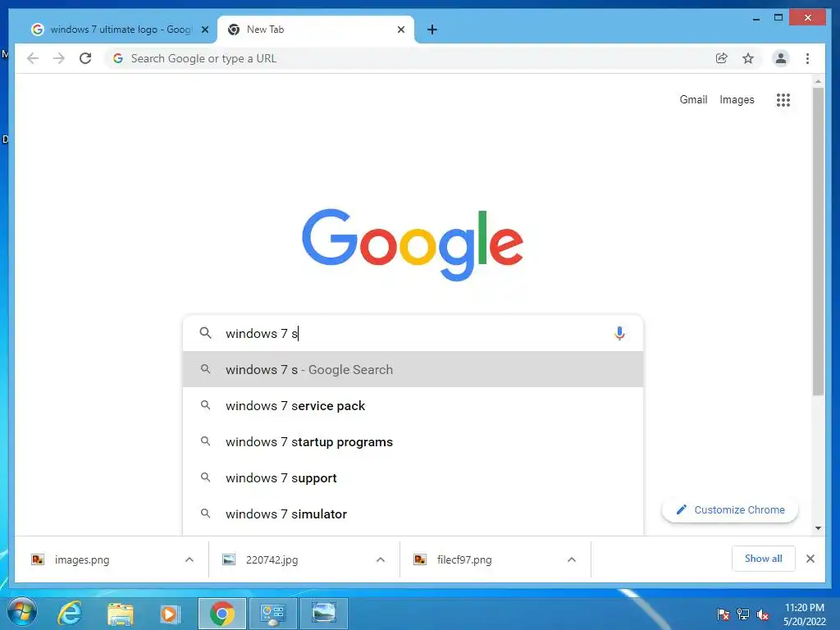The width and height of the screenshot is (840, 630).
Task: Close the New Tab tab
Action: tap(400, 30)
